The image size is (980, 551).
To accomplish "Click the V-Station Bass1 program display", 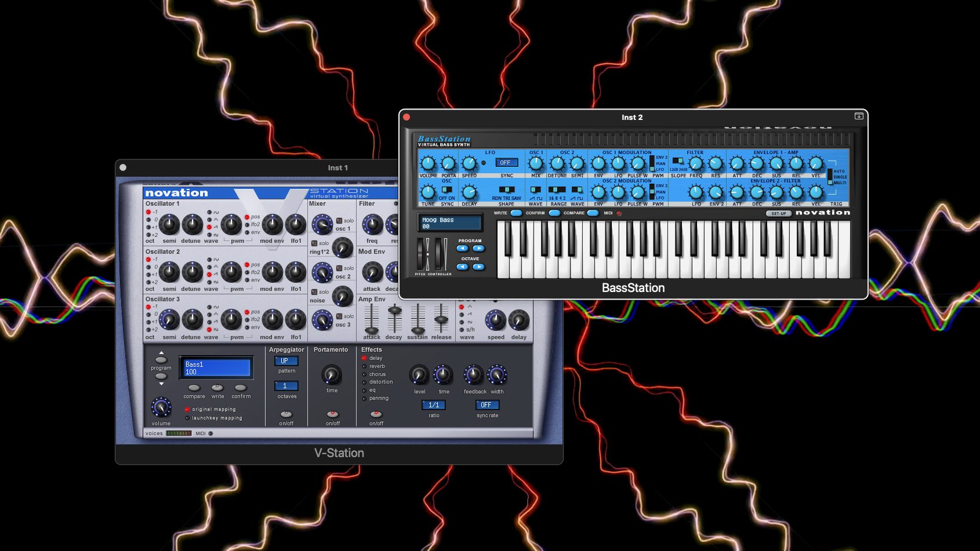I will point(216,368).
